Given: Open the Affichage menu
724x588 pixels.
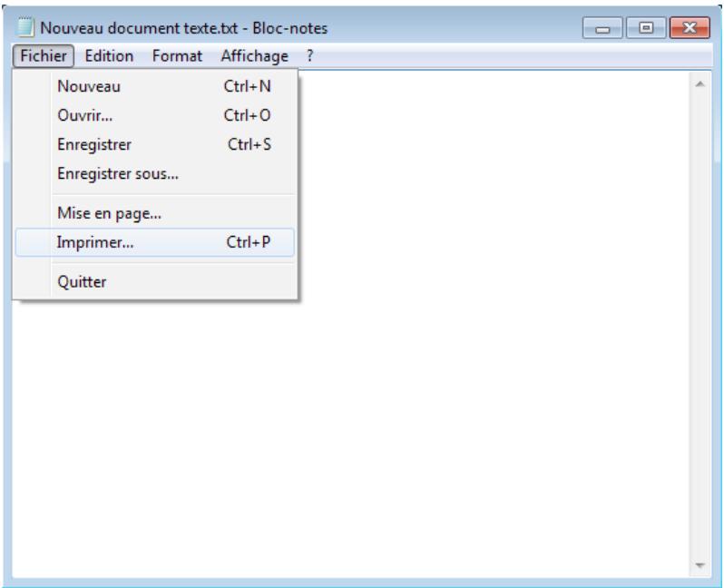Looking at the screenshot, I should coord(254,56).
